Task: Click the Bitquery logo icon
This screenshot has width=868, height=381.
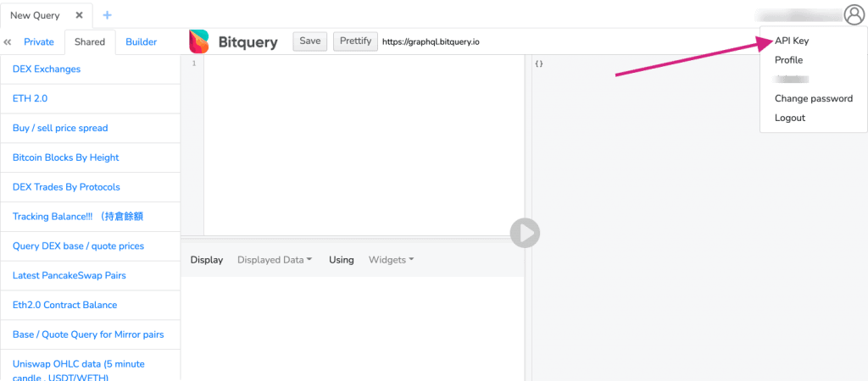Action: (x=198, y=41)
